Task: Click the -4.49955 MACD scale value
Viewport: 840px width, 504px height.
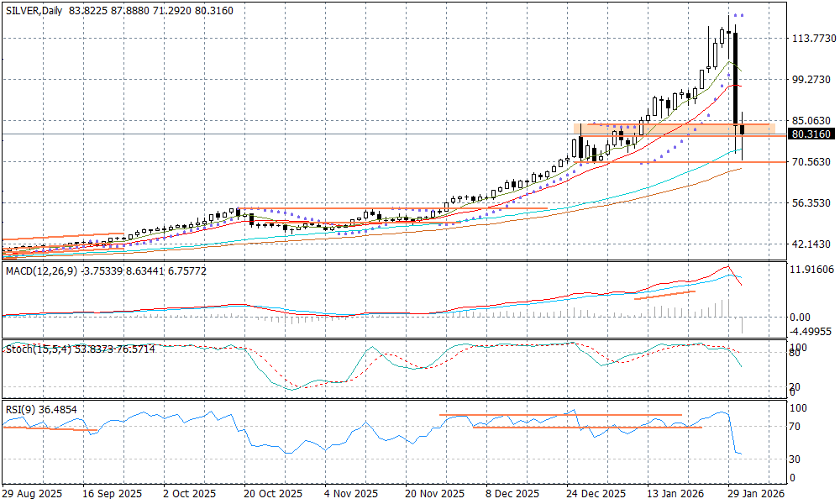Action: tap(813, 331)
